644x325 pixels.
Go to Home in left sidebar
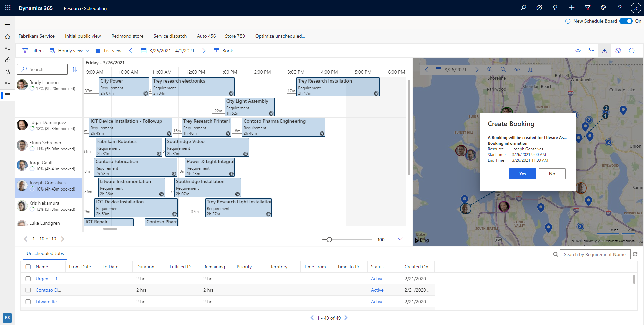7,36
